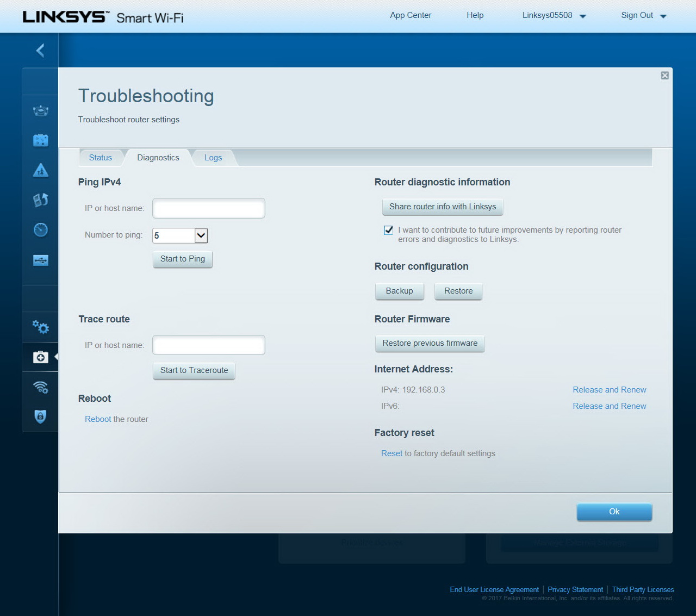Open Privacy Statement footer link

pos(575,589)
